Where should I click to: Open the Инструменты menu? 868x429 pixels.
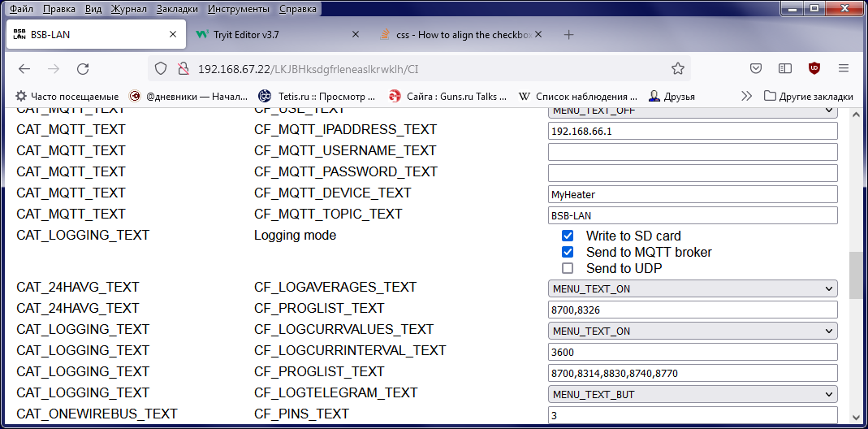point(239,9)
